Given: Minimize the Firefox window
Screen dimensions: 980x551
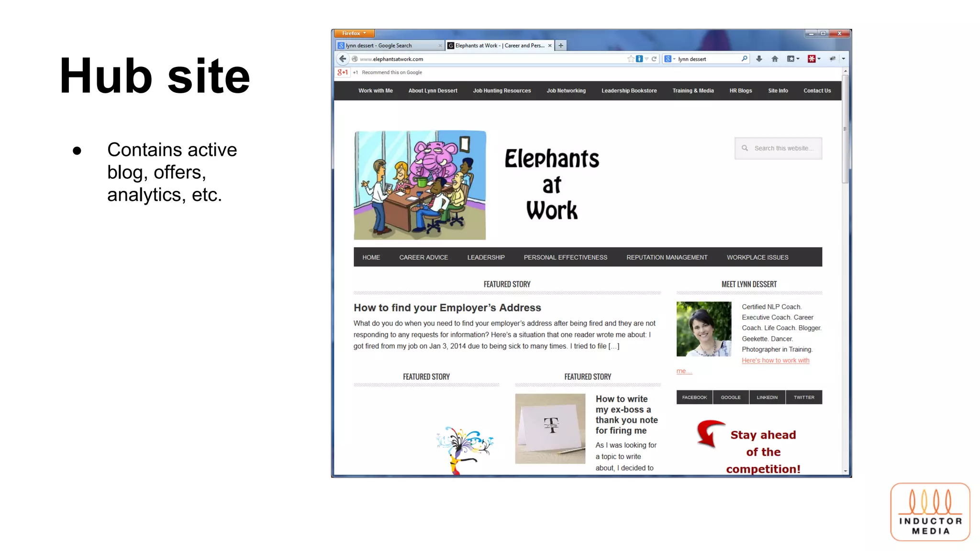Looking at the screenshot, I should [x=811, y=33].
